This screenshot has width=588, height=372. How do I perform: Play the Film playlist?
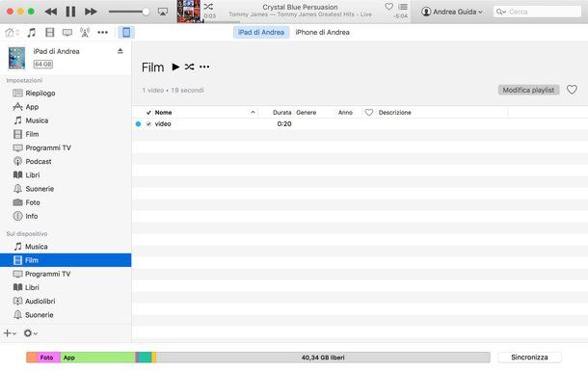point(175,66)
